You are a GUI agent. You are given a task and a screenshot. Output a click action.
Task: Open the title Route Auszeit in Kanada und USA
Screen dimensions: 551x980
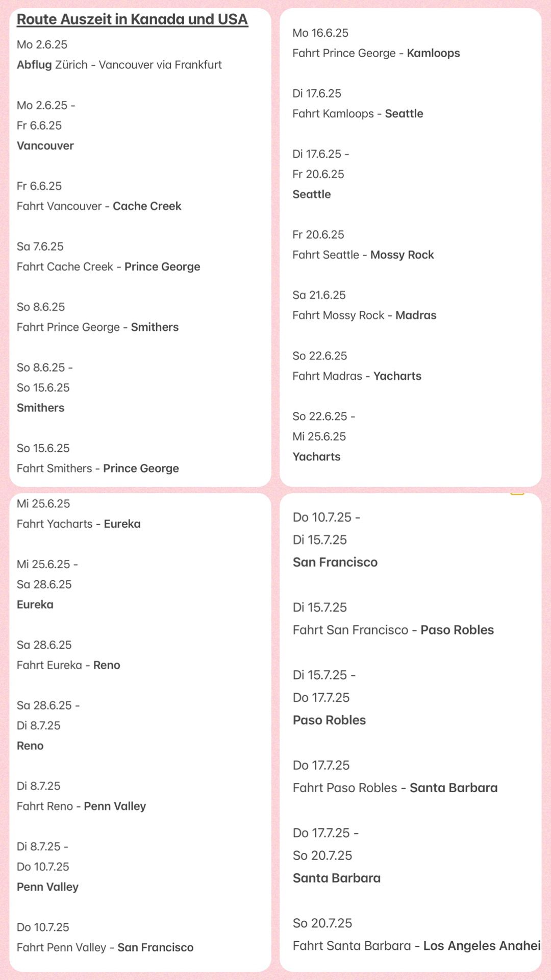(133, 19)
